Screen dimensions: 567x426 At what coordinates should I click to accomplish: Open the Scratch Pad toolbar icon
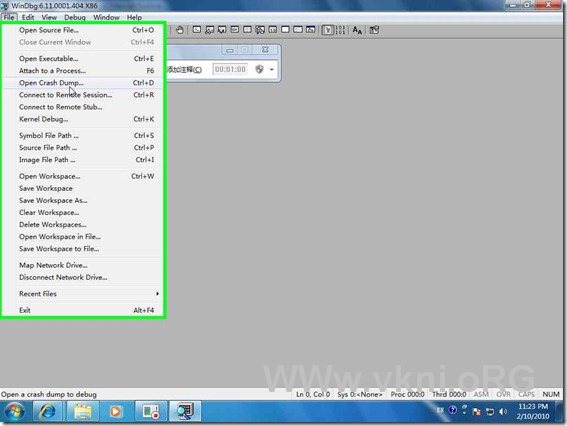pos(285,30)
